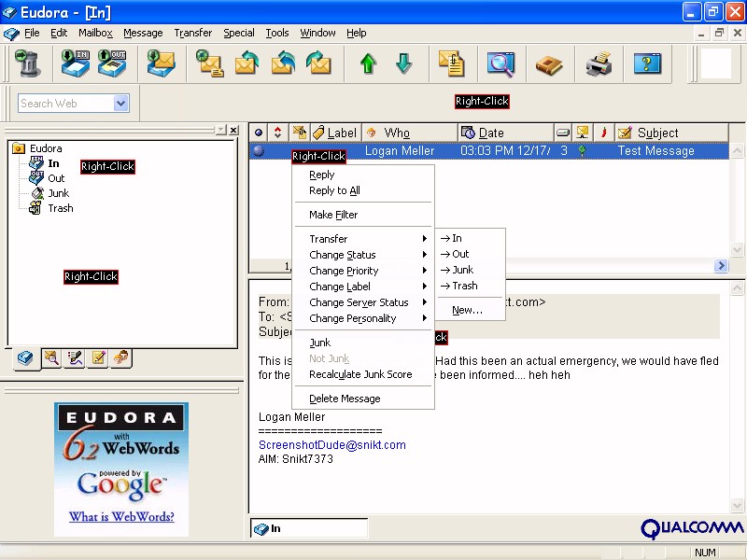
Task: Select the Trash mailbox in the tree
Action: (x=61, y=208)
